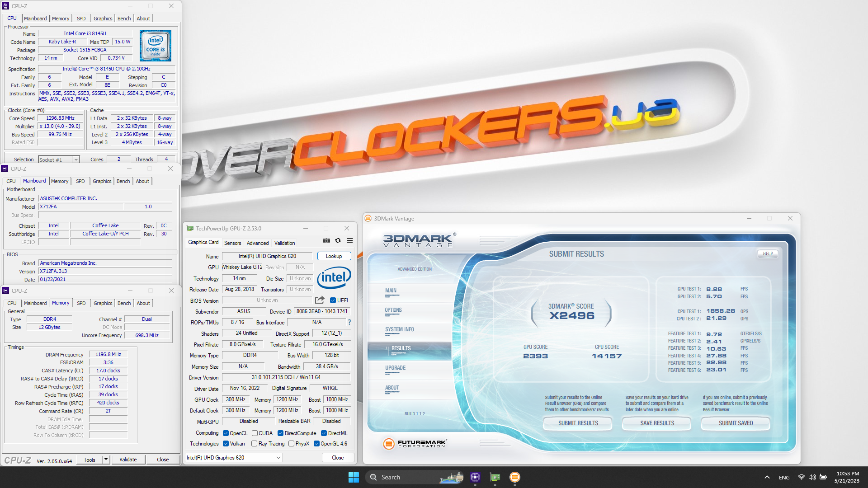Open SPD tab in Memory CPU-Z window

coord(81,303)
